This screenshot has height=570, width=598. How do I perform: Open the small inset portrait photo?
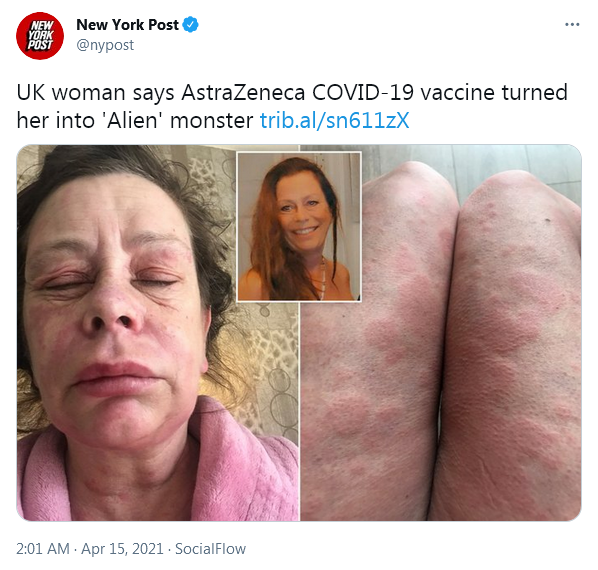coord(299,226)
